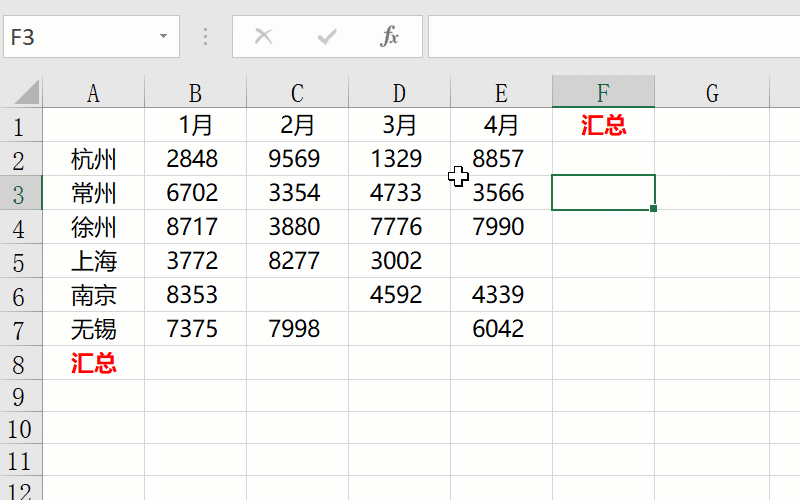Select row 11 header
This screenshot has height=500, width=800.
21,460
